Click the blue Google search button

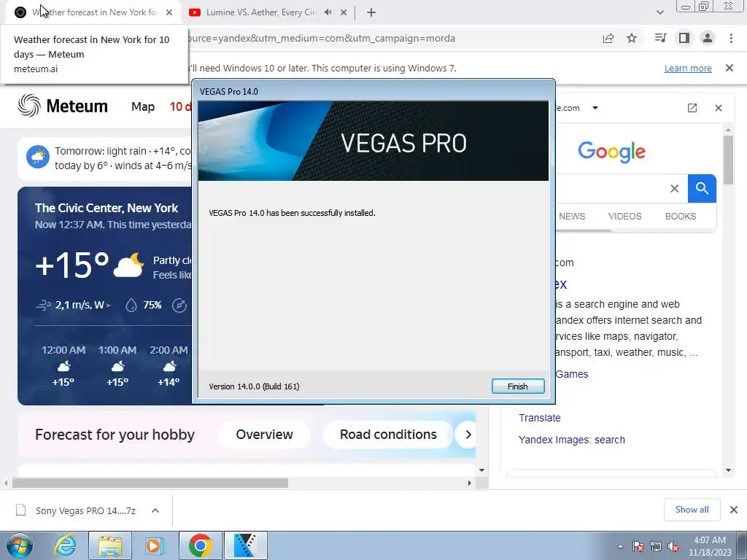click(x=702, y=189)
